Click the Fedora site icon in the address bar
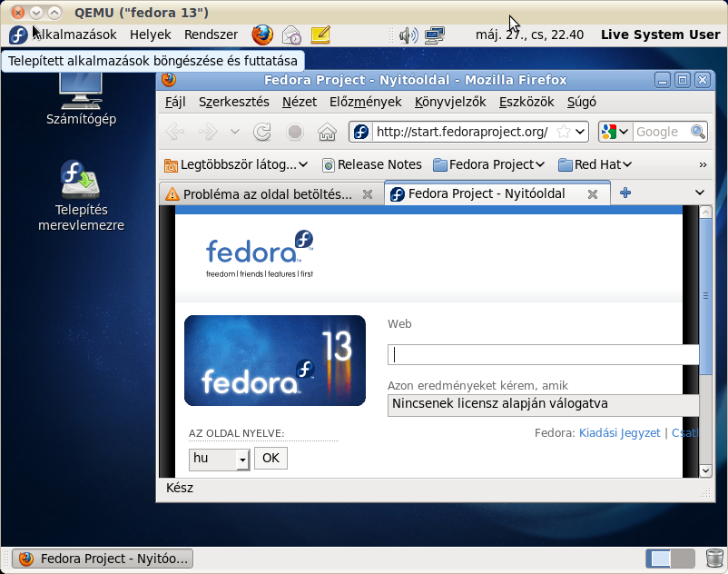The width and height of the screenshot is (728, 574). [x=361, y=132]
